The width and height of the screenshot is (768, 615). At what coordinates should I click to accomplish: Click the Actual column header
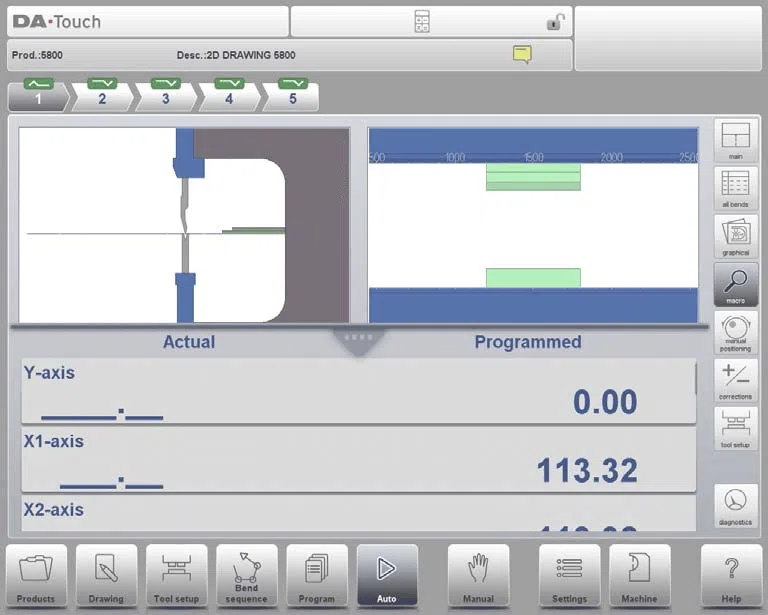(189, 342)
